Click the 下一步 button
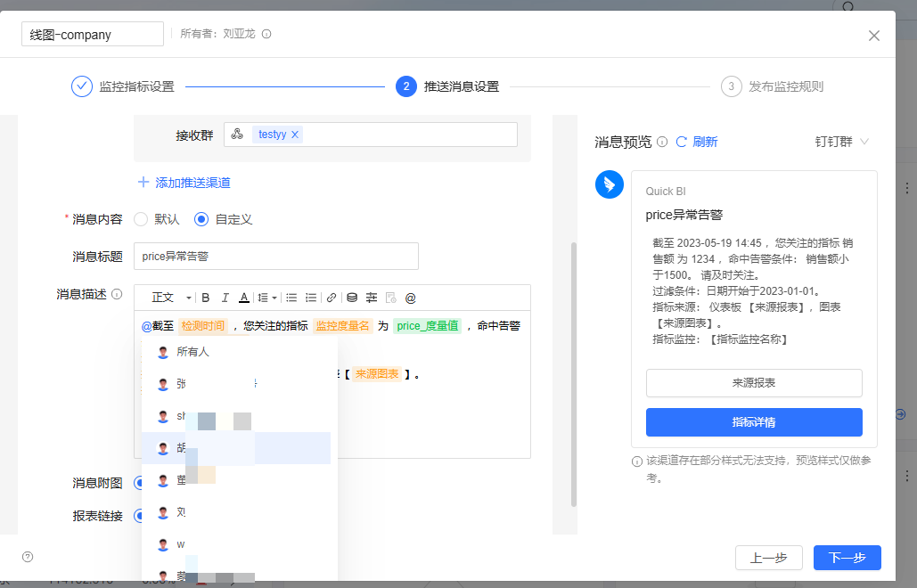 pos(847,558)
